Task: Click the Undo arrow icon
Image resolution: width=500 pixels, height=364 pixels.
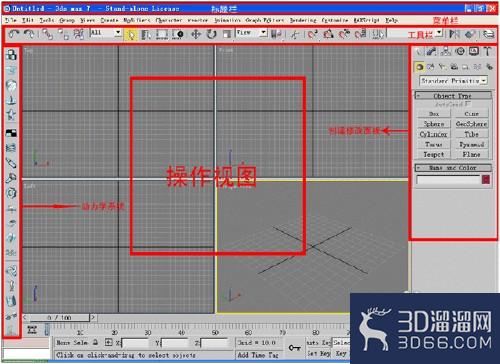Action: 14,34
